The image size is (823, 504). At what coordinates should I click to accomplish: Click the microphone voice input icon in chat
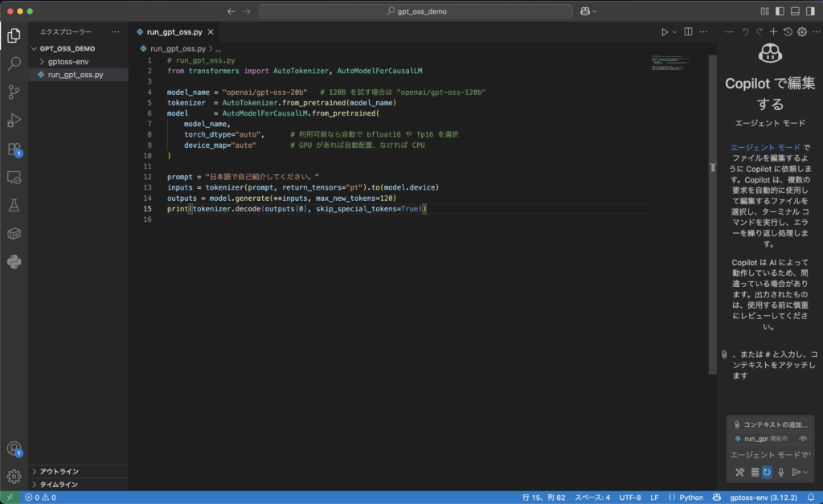(780, 472)
